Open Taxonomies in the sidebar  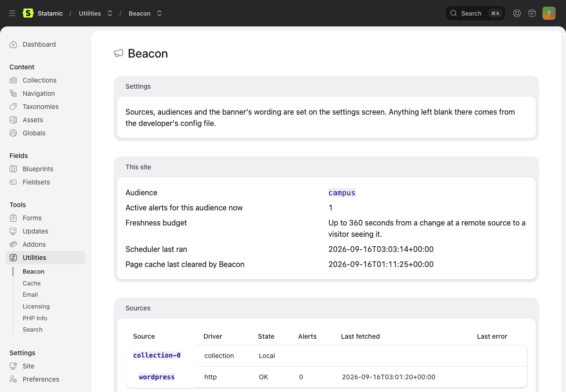pos(41,107)
